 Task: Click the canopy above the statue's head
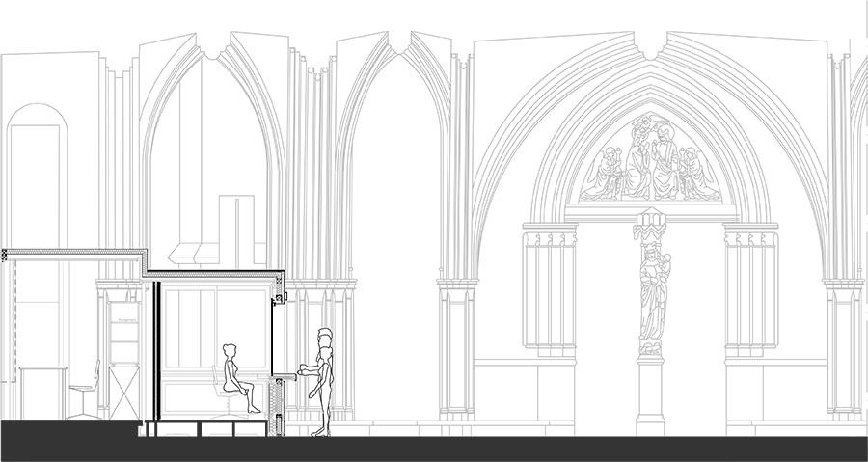pyautogui.click(x=650, y=226)
